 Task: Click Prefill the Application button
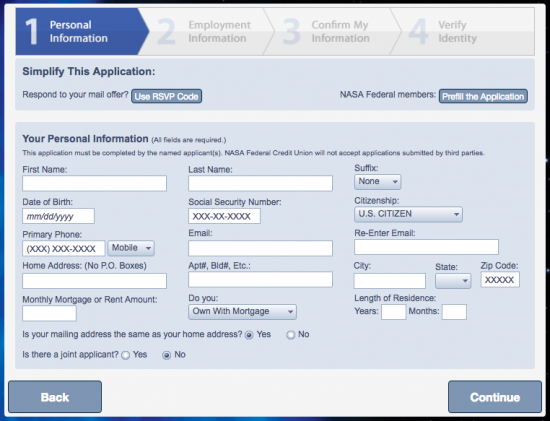tap(483, 96)
